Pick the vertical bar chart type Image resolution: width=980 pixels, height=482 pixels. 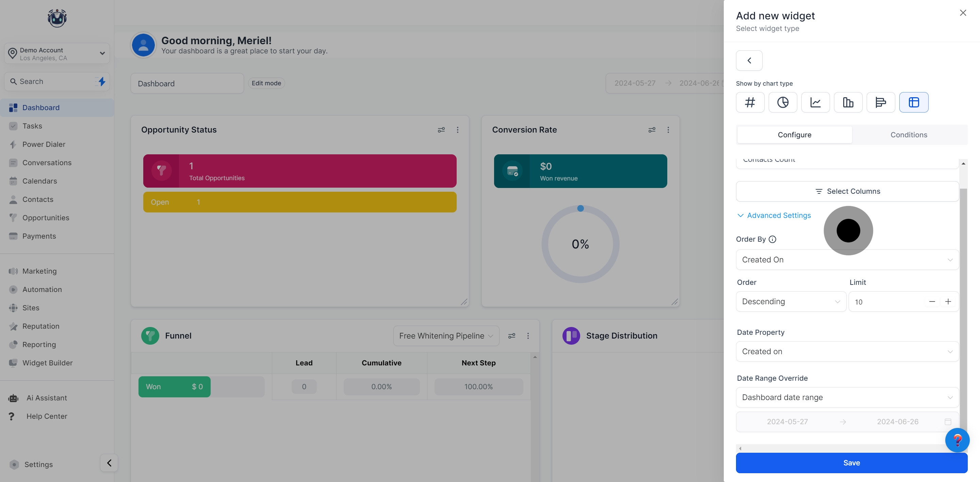click(x=848, y=102)
